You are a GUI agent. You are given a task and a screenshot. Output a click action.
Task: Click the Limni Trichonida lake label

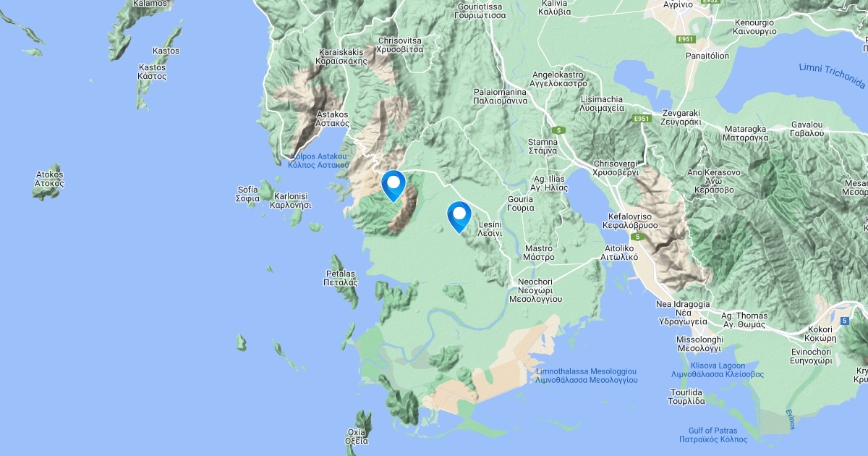[x=832, y=74]
